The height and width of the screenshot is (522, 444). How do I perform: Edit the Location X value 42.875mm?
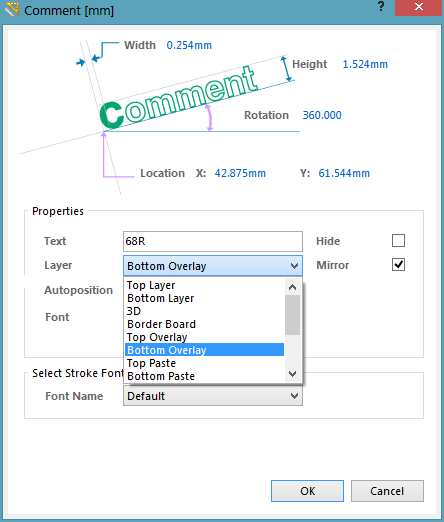tap(240, 173)
